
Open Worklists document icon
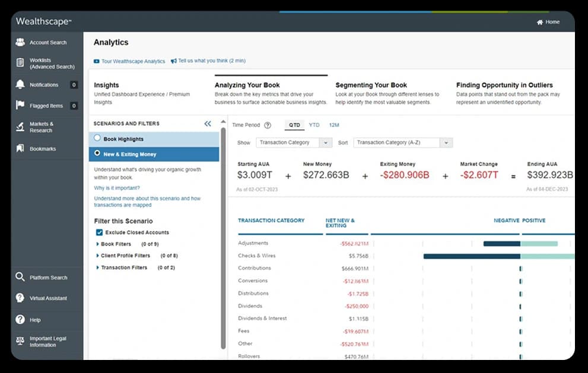click(x=20, y=63)
